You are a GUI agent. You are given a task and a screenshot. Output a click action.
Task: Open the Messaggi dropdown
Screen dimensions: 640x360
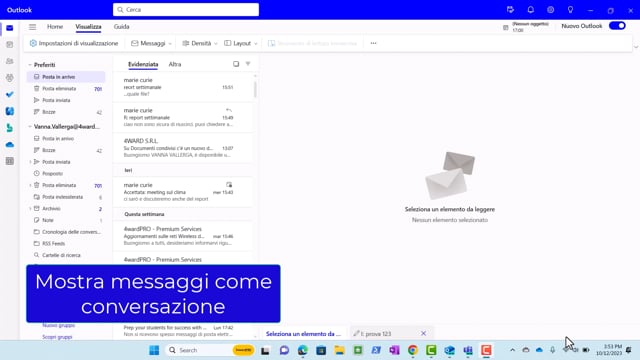151,43
